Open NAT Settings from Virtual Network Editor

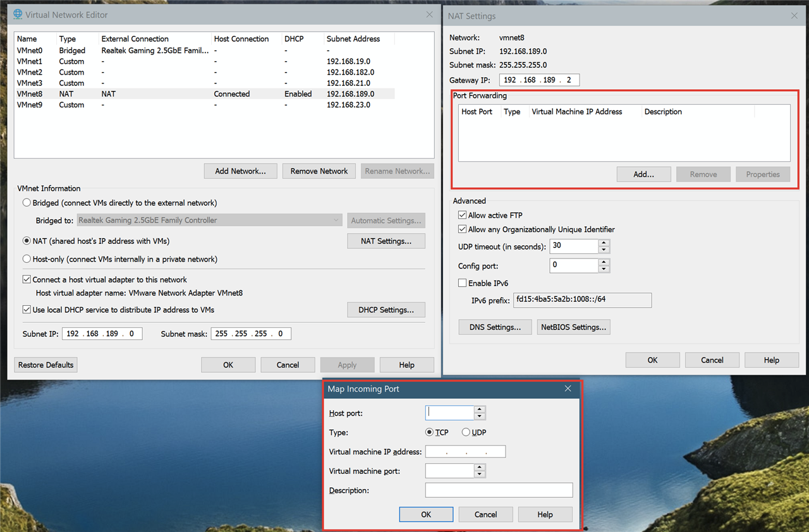coord(386,241)
